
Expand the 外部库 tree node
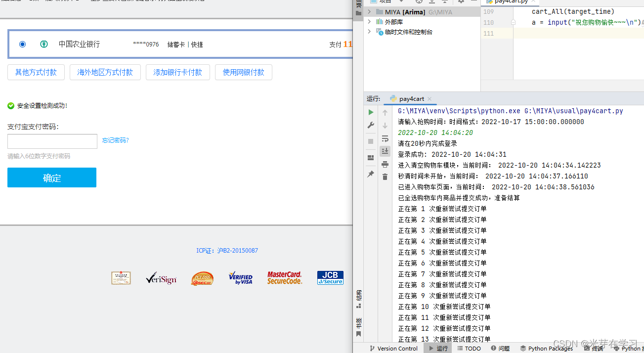[369, 22]
